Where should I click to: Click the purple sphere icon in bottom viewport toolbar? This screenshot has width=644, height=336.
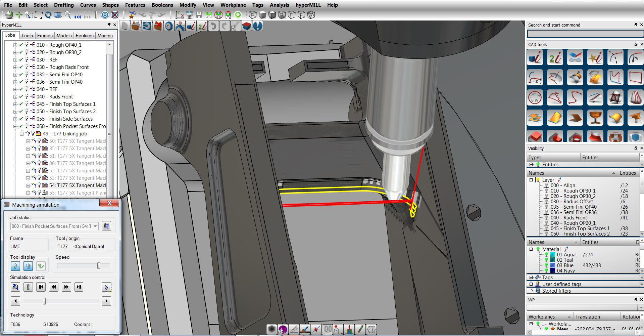click(283, 330)
